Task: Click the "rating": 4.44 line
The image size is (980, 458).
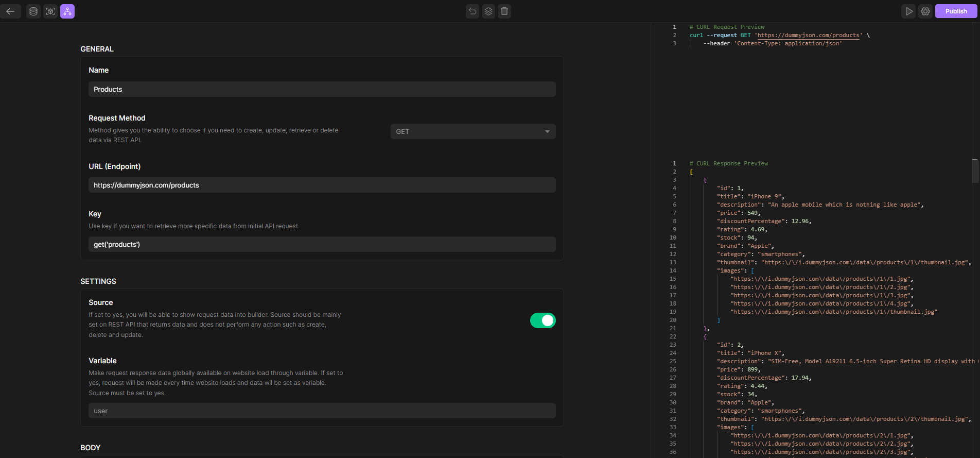Action: (742, 386)
